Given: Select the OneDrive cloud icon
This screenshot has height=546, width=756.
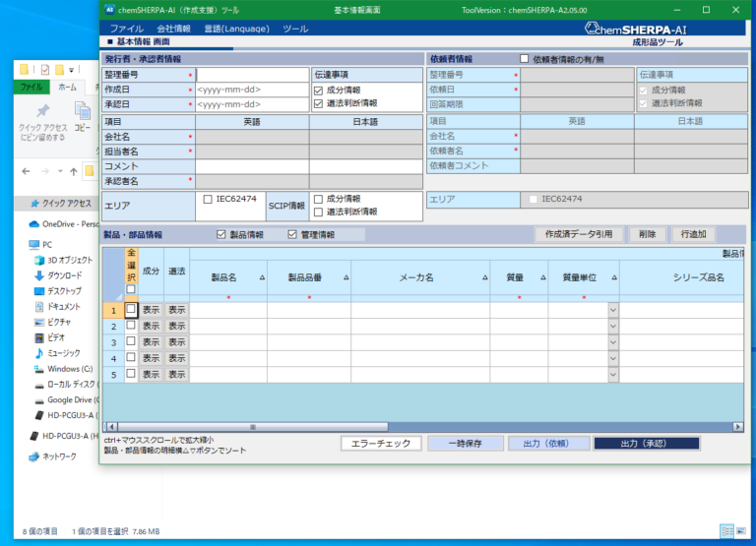Looking at the screenshot, I should 34,223.
